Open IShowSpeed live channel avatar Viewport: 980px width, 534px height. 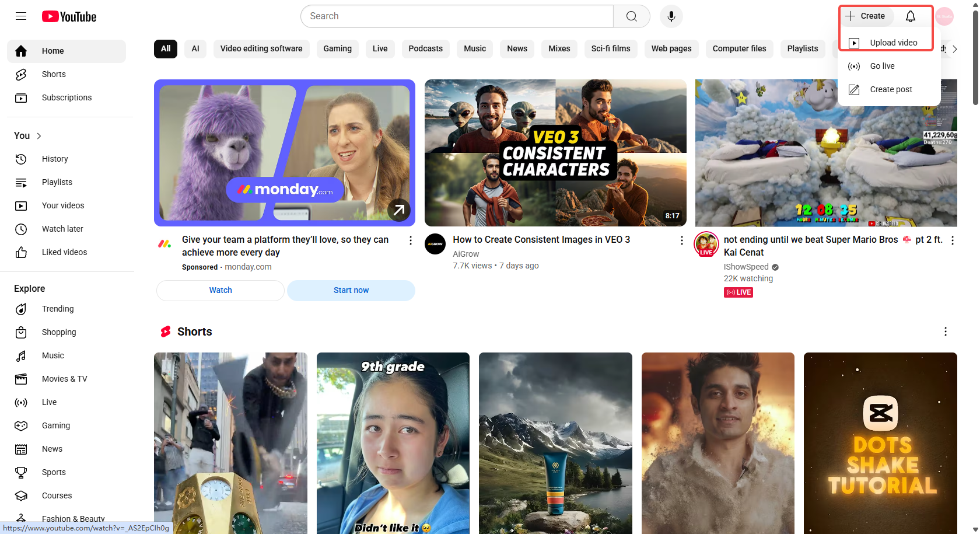click(706, 244)
